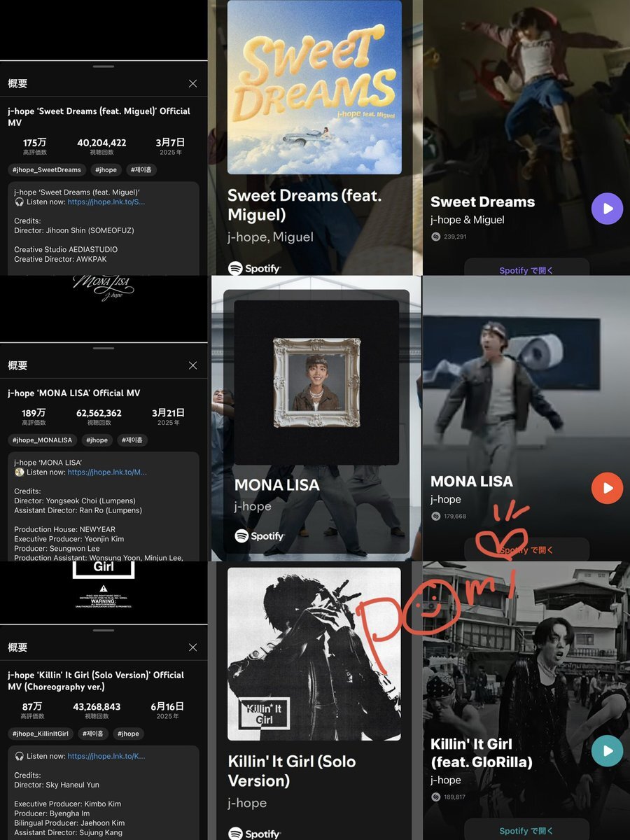Tap Shazam count icon beside 239,291
Image resolution: width=630 pixels, height=840 pixels.
click(435, 237)
